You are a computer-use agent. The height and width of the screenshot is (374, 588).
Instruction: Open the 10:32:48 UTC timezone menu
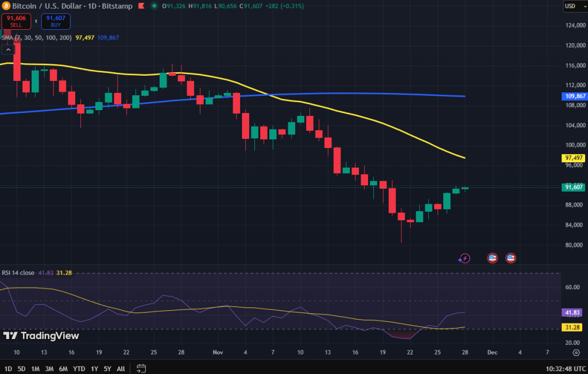566,369
